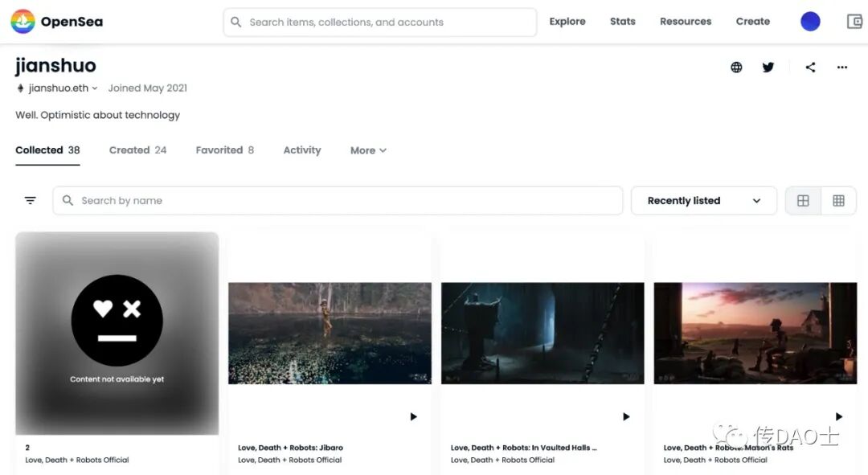Play the Jibaro video
The width and height of the screenshot is (868, 475).
pyautogui.click(x=413, y=416)
